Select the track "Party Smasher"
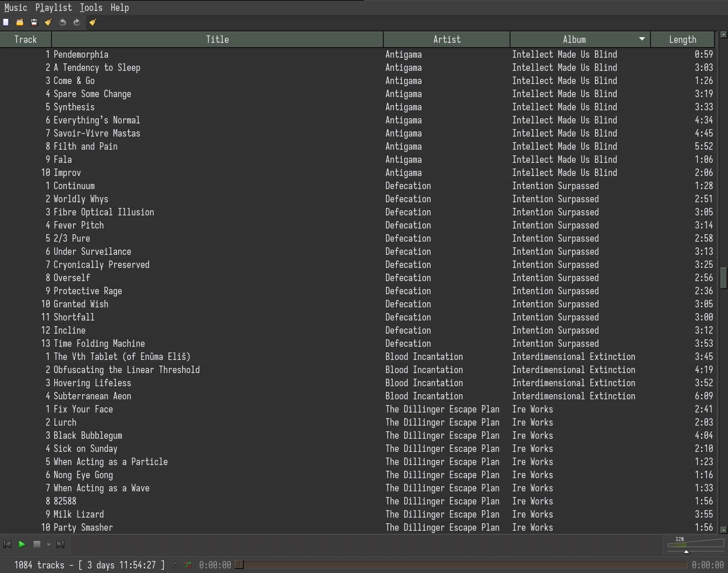Image resolution: width=728 pixels, height=573 pixels. (357, 527)
